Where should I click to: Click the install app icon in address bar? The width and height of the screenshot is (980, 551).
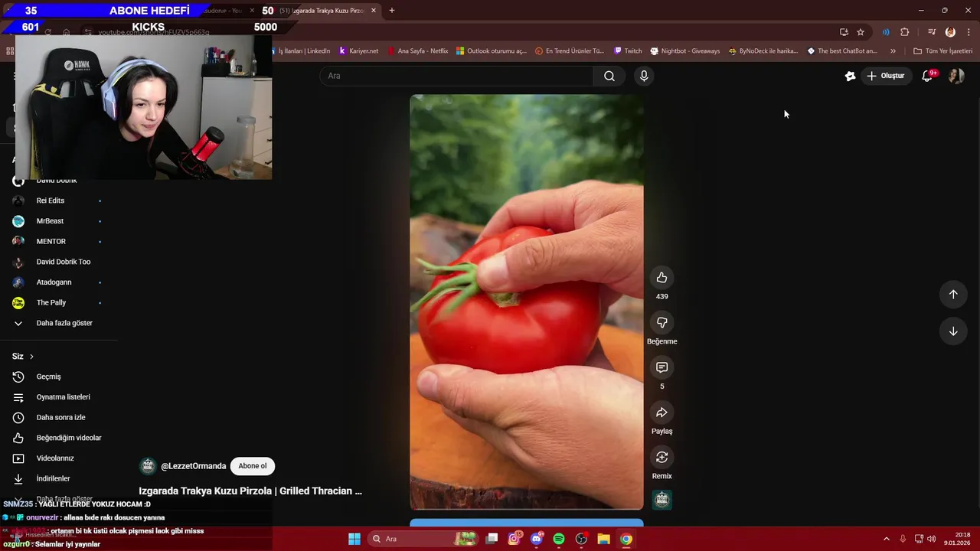pyautogui.click(x=844, y=32)
